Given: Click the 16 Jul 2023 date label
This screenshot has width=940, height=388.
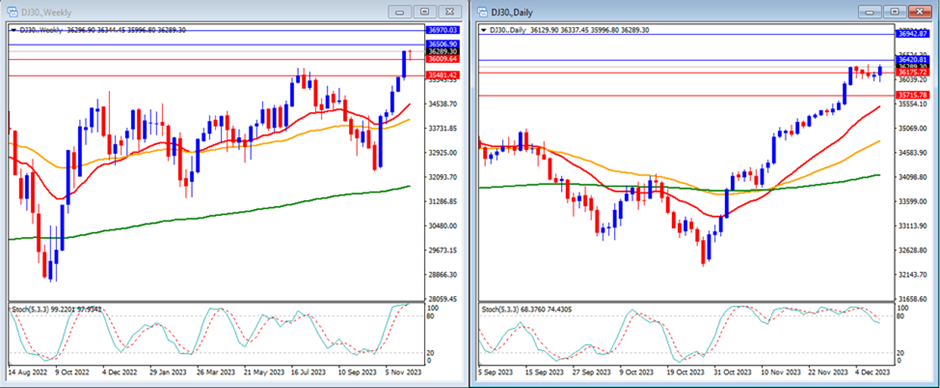Looking at the screenshot, I should point(308,372).
